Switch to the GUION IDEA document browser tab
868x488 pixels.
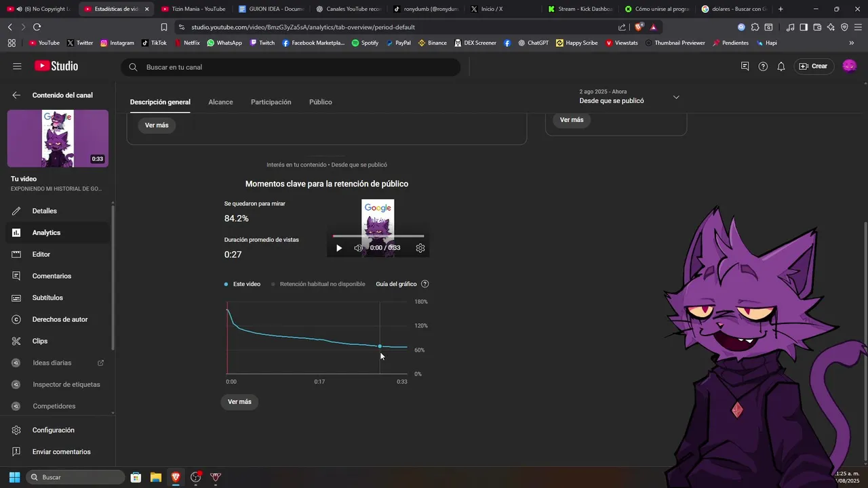[271, 9]
